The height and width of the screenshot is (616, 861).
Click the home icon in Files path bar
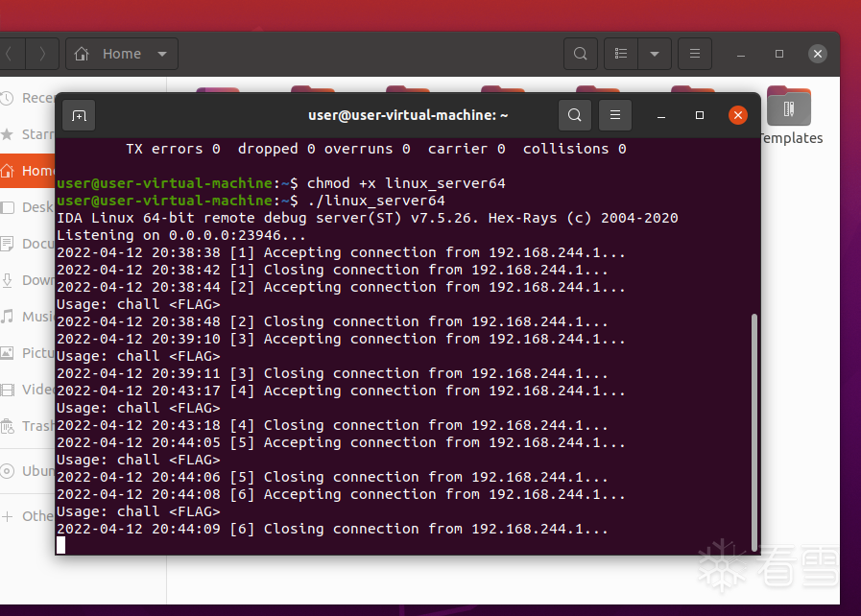coord(82,54)
